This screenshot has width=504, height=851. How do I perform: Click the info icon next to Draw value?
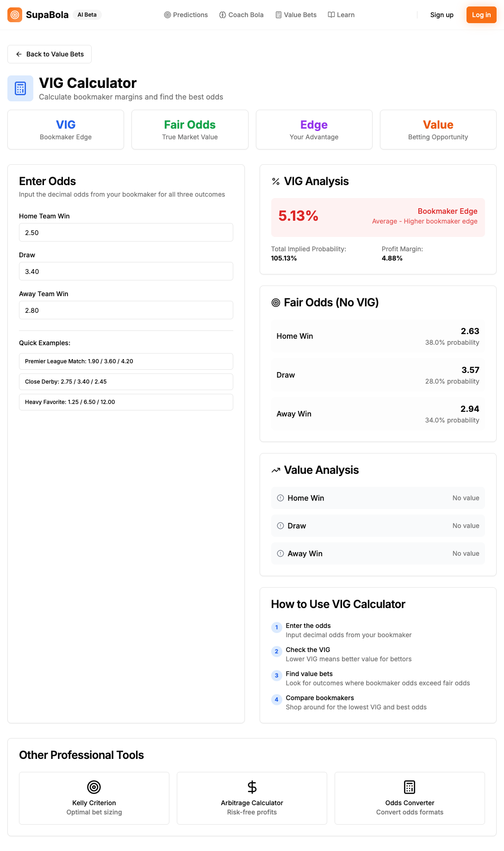click(x=280, y=526)
